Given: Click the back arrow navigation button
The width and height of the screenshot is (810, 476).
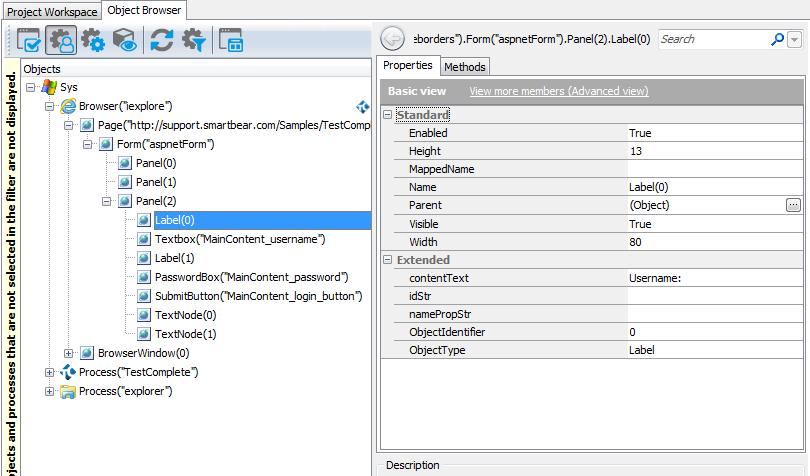Looking at the screenshot, I should point(393,39).
